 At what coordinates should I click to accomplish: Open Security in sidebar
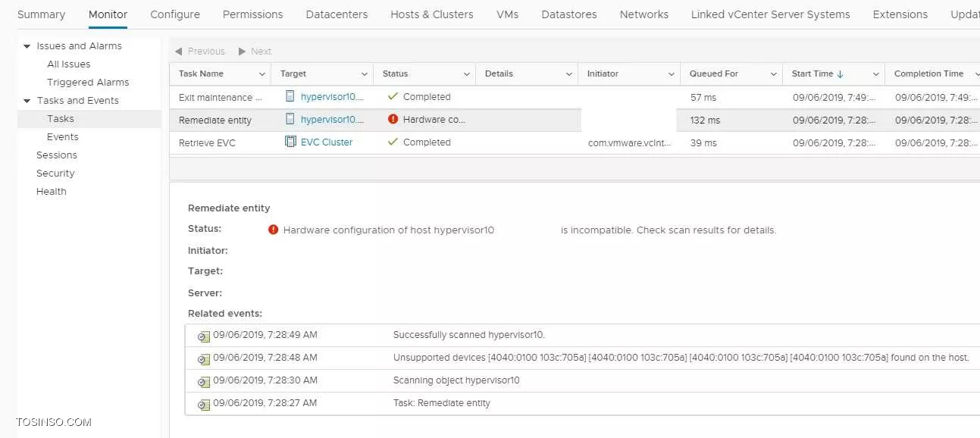tap(55, 174)
